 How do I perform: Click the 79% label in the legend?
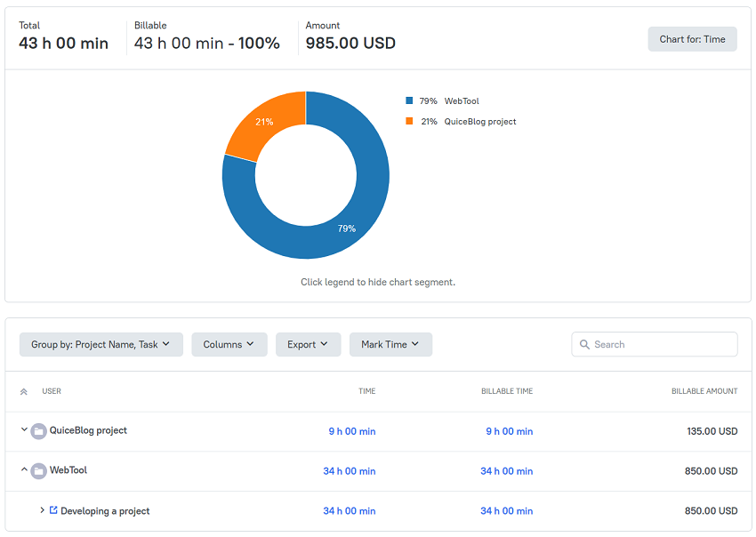tap(428, 100)
